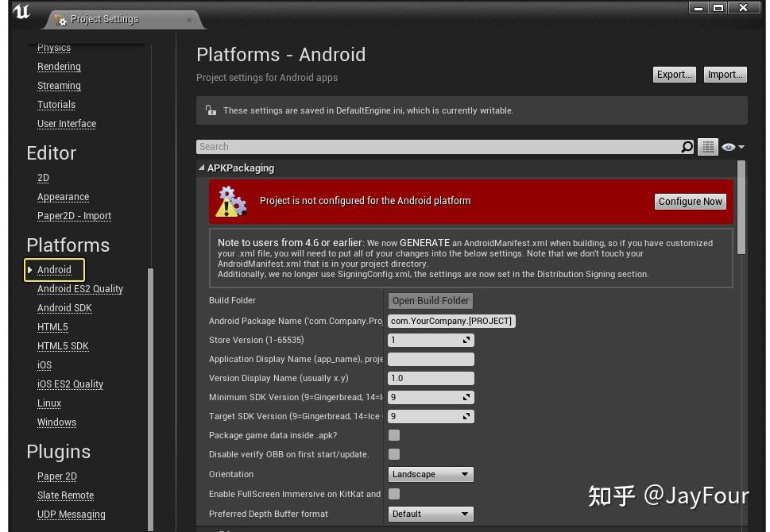
Task: Open the eye view options icon
Action: pyautogui.click(x=728, y=147)
